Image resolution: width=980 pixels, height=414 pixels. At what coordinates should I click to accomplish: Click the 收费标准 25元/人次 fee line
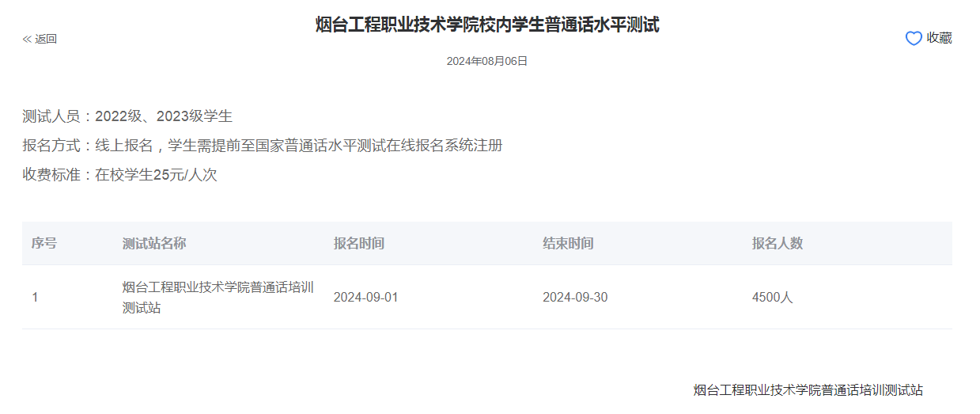[119, 175]
